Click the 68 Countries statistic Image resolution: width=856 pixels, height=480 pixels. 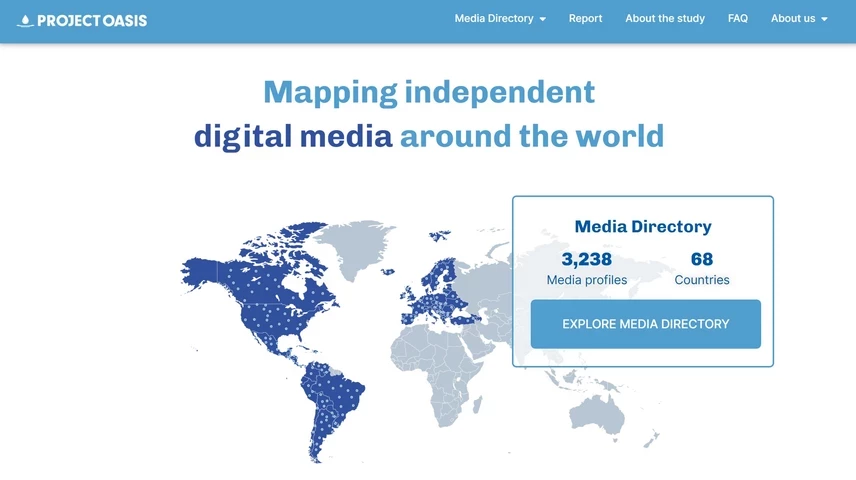coord(702,268)
